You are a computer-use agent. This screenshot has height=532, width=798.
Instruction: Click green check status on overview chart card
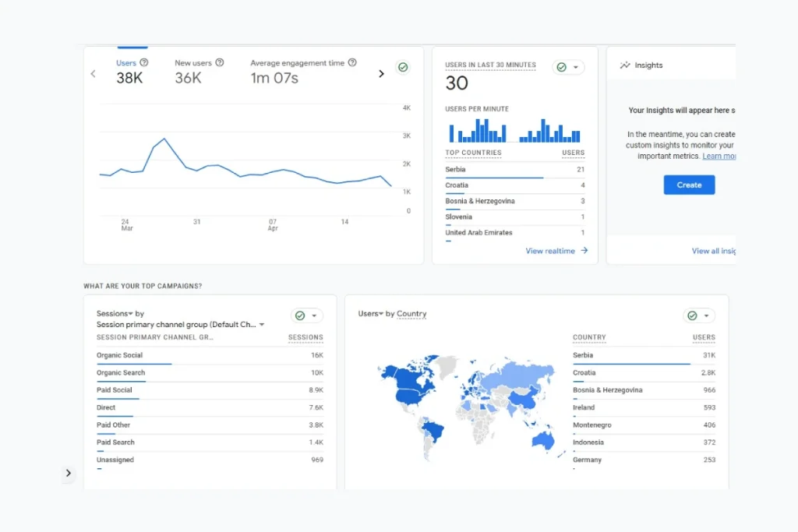coord(403,68)
